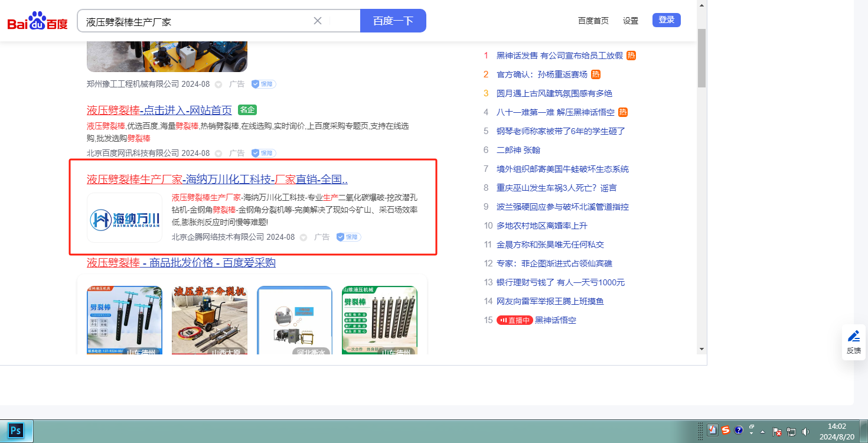Click 保障 badge for 郑州豫工工程机械有限公司

[x=263, y=84]
